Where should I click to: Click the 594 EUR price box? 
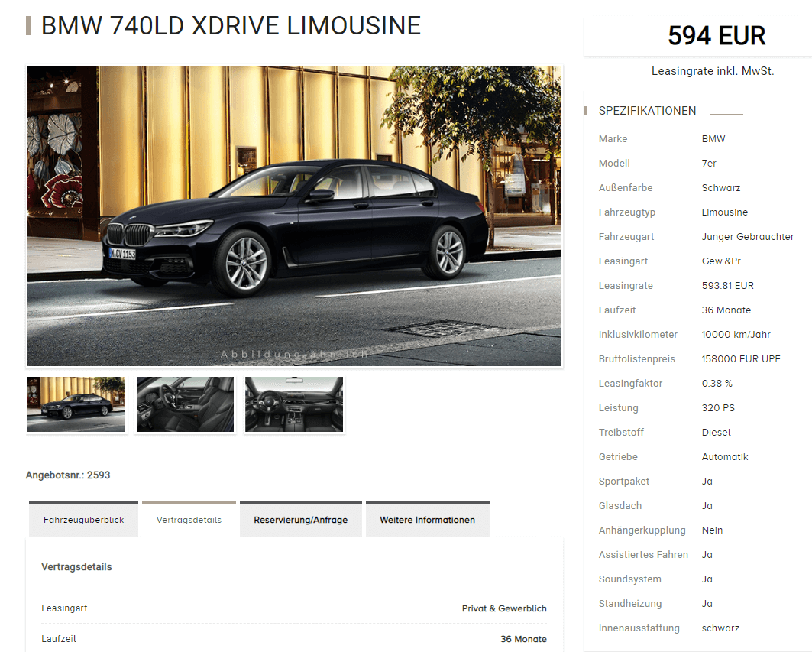click(717, 36)
